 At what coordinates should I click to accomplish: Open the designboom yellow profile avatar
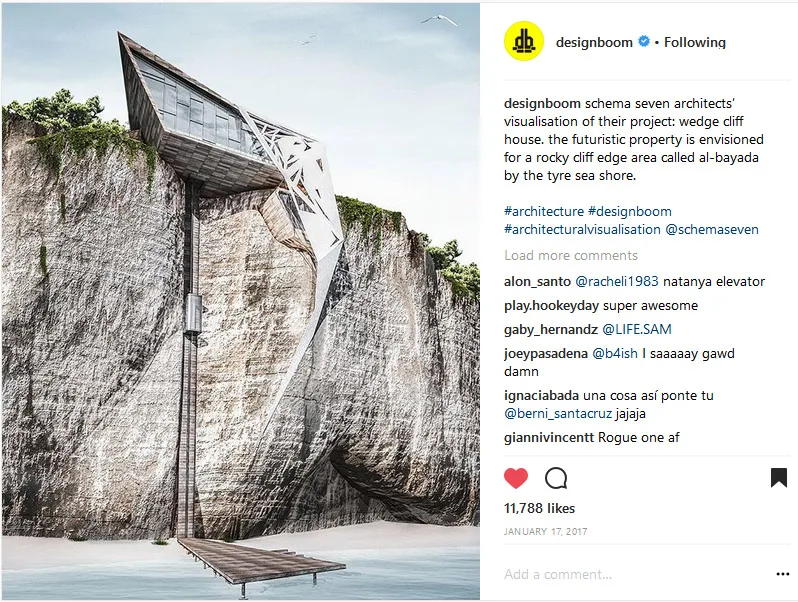tap(524, 41)
